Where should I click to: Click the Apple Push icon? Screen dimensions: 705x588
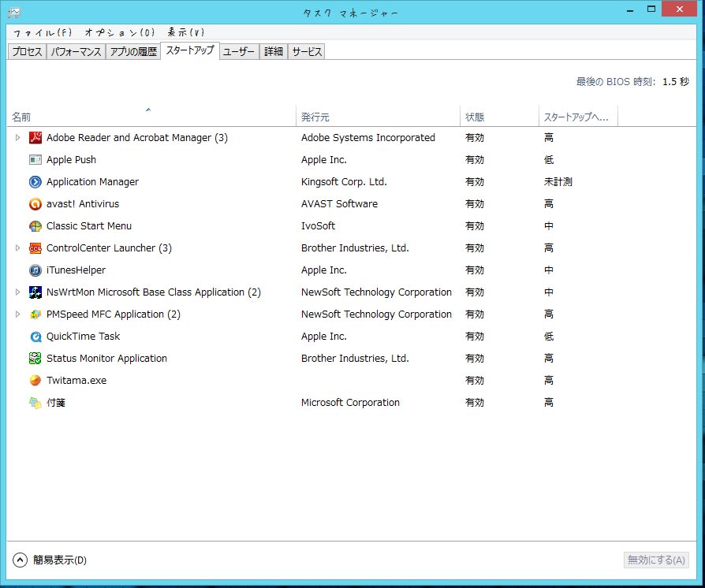pyautogui.click(x=35, y=159)
